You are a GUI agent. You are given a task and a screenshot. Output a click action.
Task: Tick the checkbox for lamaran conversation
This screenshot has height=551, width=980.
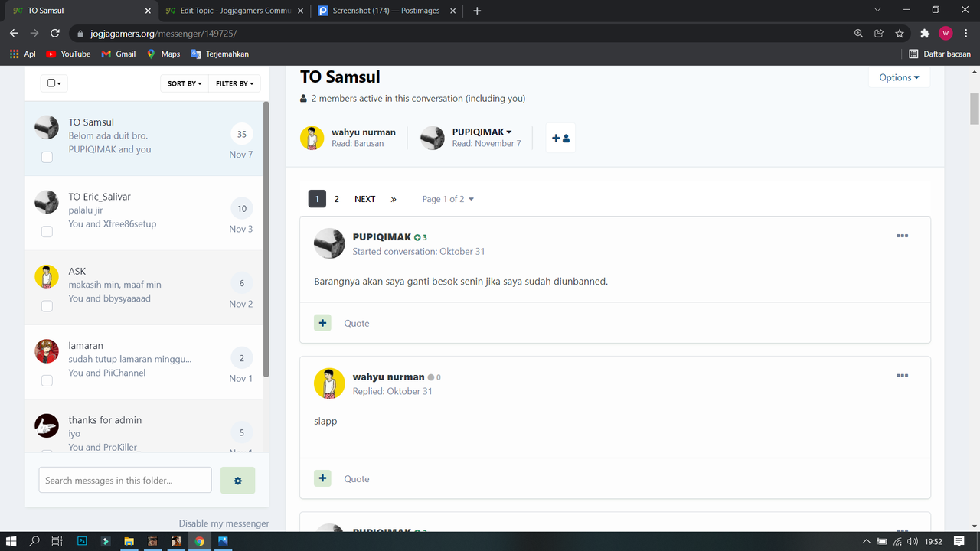[47, 380]
